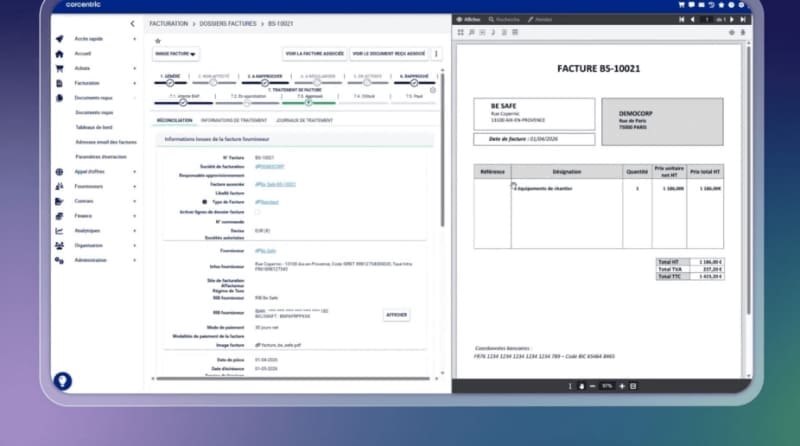Click the horizontal scrollbar below the form
The image size is (800, 446).
[293, 379]
